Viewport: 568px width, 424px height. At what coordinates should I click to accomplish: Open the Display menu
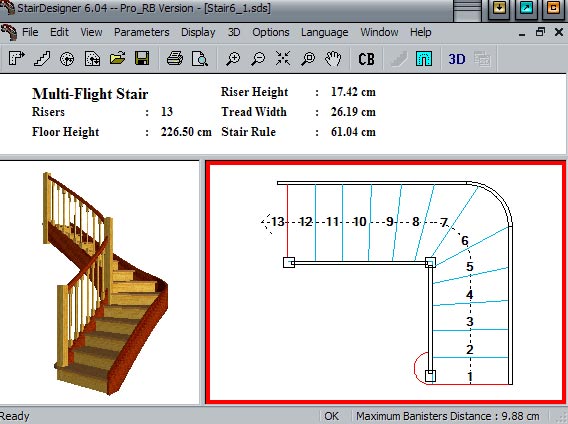pyautogui.click(x=198, y=32)
